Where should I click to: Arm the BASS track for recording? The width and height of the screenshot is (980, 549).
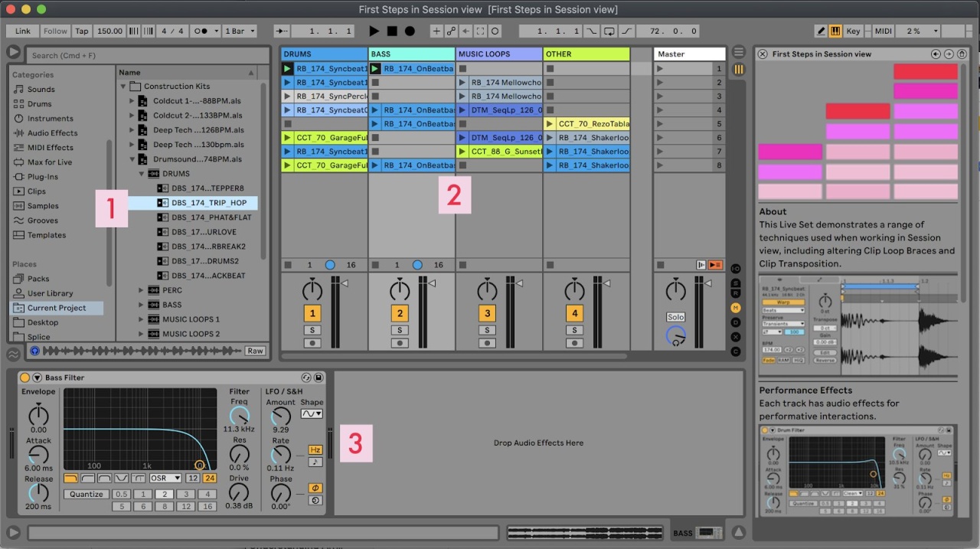click(x=399, y=342)
